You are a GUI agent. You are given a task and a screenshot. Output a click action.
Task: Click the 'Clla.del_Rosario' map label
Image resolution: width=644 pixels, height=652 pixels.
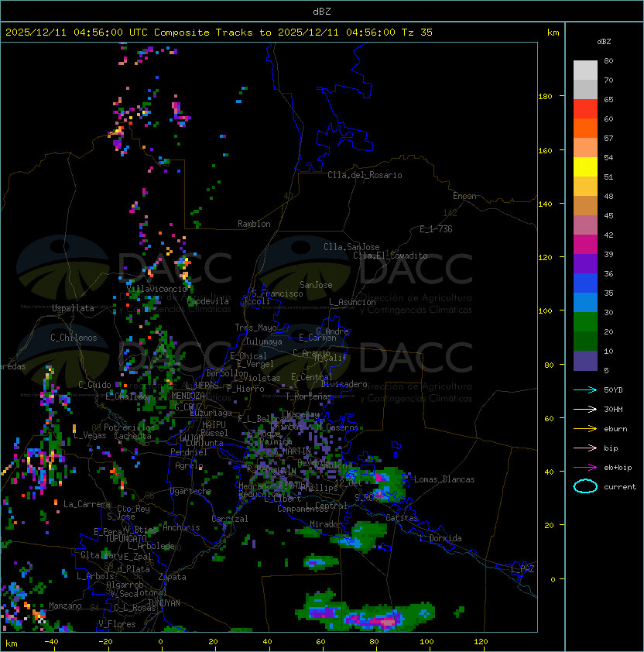point(365,175)
